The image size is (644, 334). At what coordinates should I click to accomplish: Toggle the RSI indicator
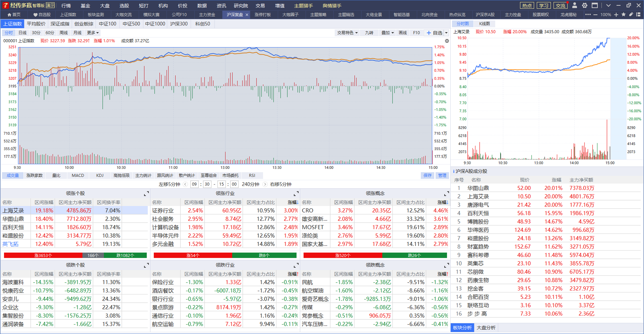252,175
